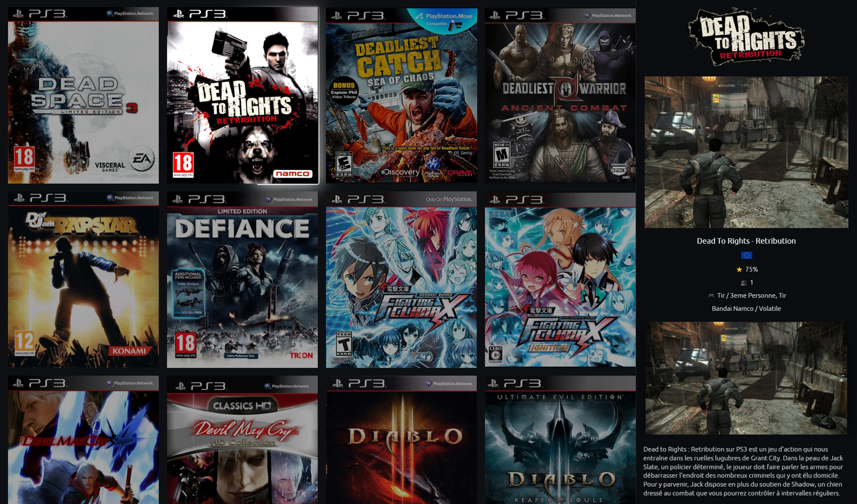The image size is (857, 504).
Task: Choose Deadliest Warrior Ancient Combat cover
Action: click(560, 95)
